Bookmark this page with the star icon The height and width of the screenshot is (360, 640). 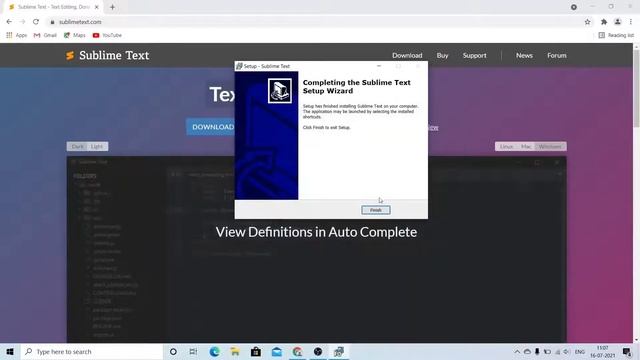(587, 22)
